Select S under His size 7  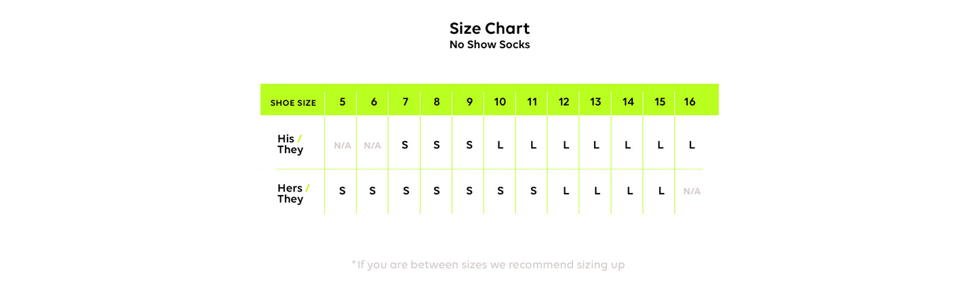coord(405,145)
